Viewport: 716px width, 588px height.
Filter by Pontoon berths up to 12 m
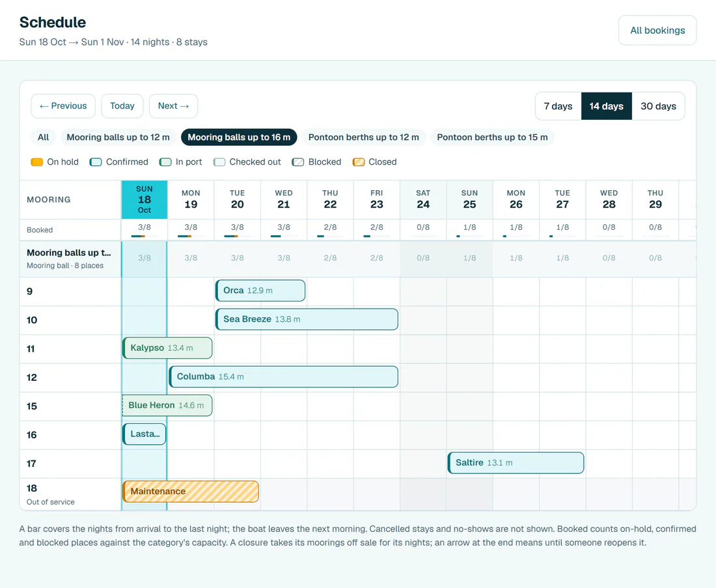[x=363, y=137]
